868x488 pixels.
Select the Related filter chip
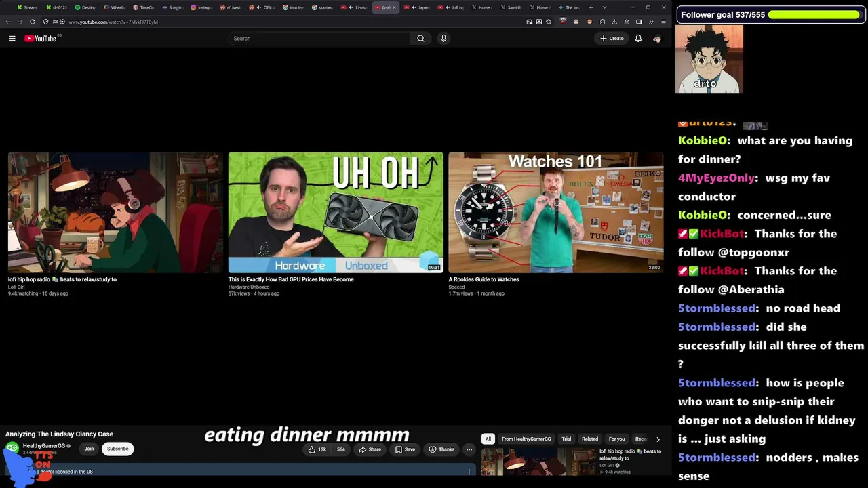(x=590, y=439)
